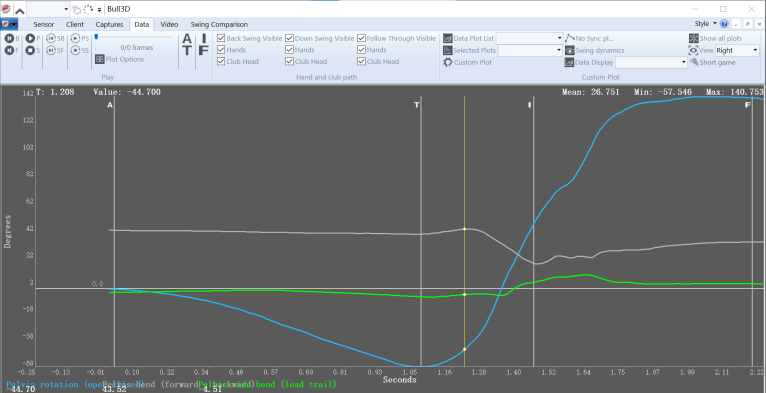Image resolution: width=766 pixels, height=393 pixels.
Task: Open the Data Display dropdown
Action: (x=652, y=63)
